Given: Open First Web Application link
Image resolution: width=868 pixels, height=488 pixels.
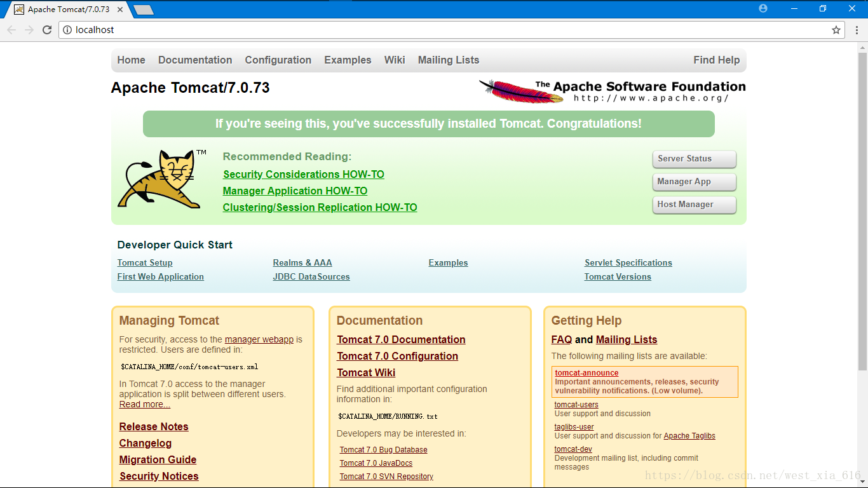Looking at the screenshot, I should tap(161, 276).
